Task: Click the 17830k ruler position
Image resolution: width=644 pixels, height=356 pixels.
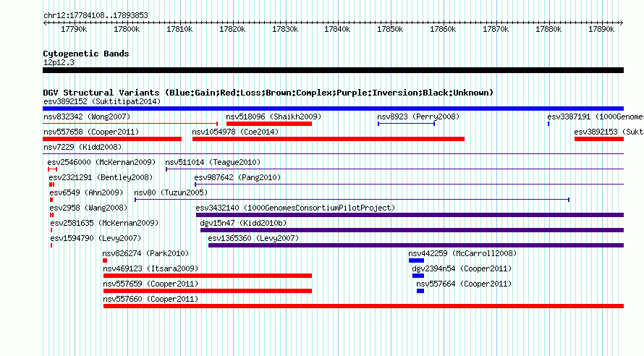Action: pyautogui.click(x=285, y=29)
